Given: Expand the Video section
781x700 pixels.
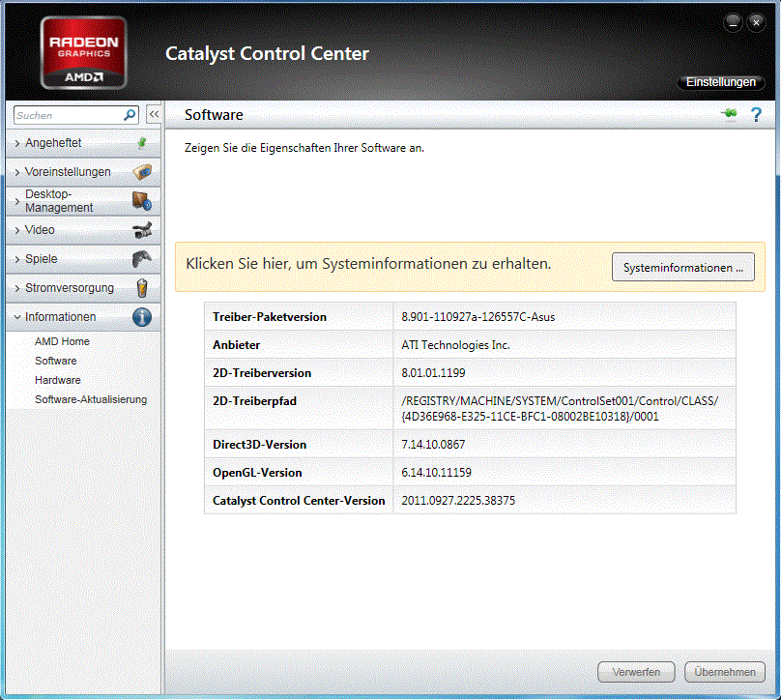Looking at the screenshot, I should (x=83, y=230).
